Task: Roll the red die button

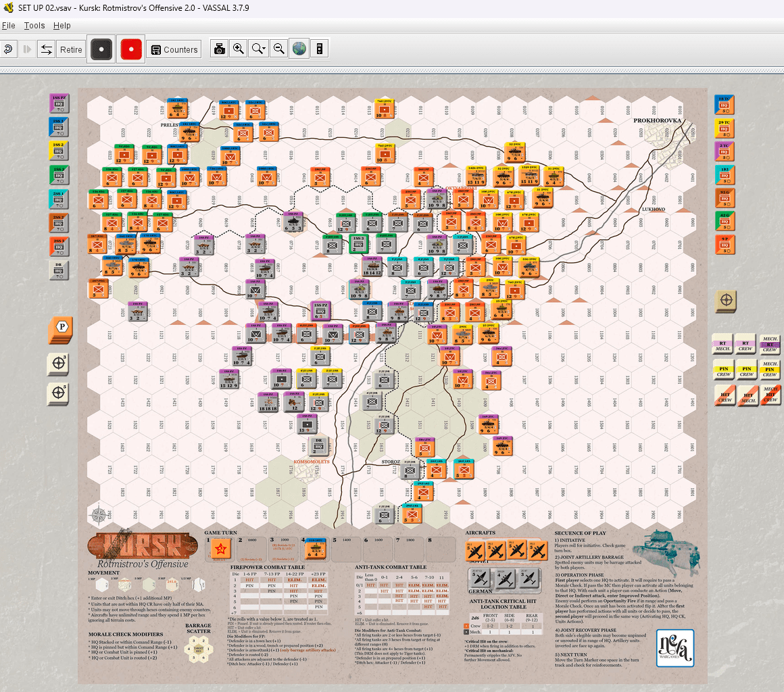Action: pos(131,49)
